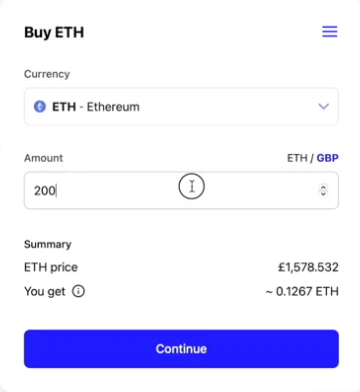
Task: Focus the Amount field showing 200
Action: [x=181, y=190]
